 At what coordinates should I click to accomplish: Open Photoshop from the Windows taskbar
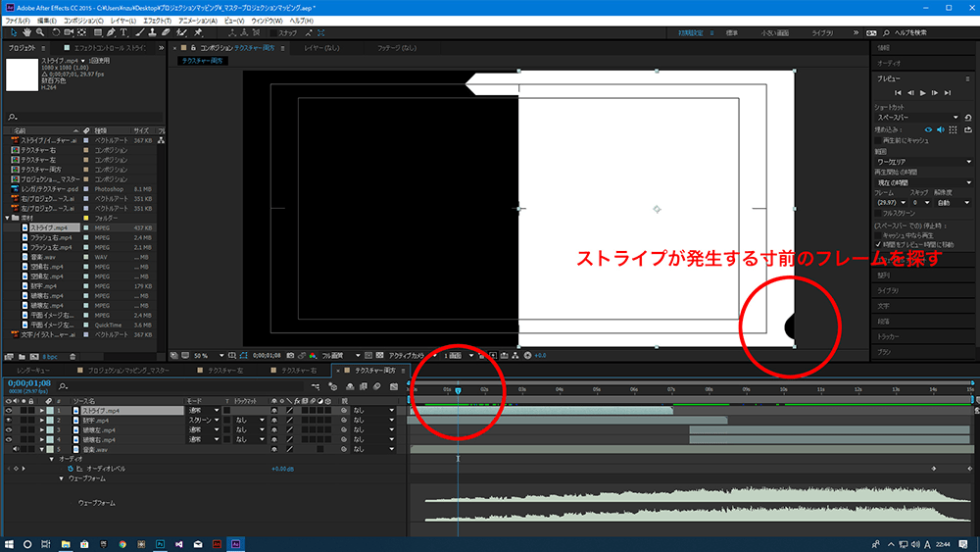click(159, 542)
